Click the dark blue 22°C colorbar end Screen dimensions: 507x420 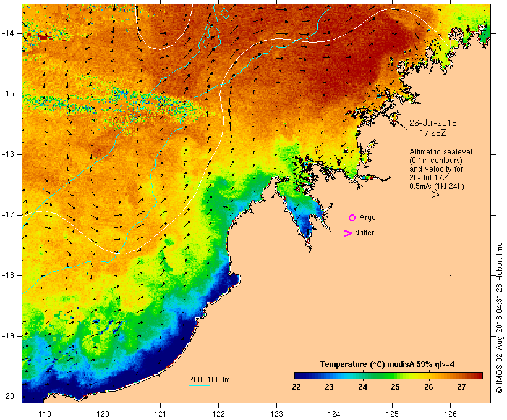click(x=298, y=376)
